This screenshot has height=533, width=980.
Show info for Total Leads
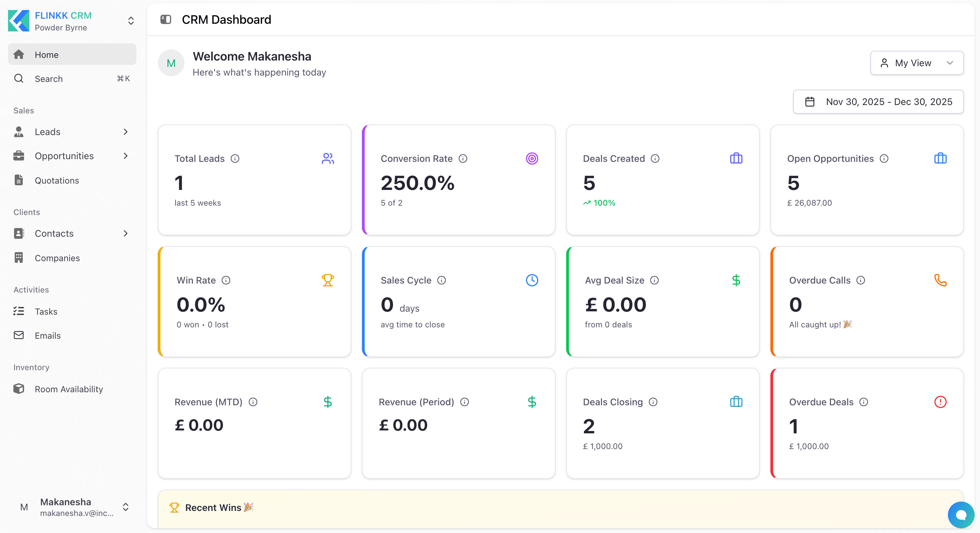tap(235, 158)
